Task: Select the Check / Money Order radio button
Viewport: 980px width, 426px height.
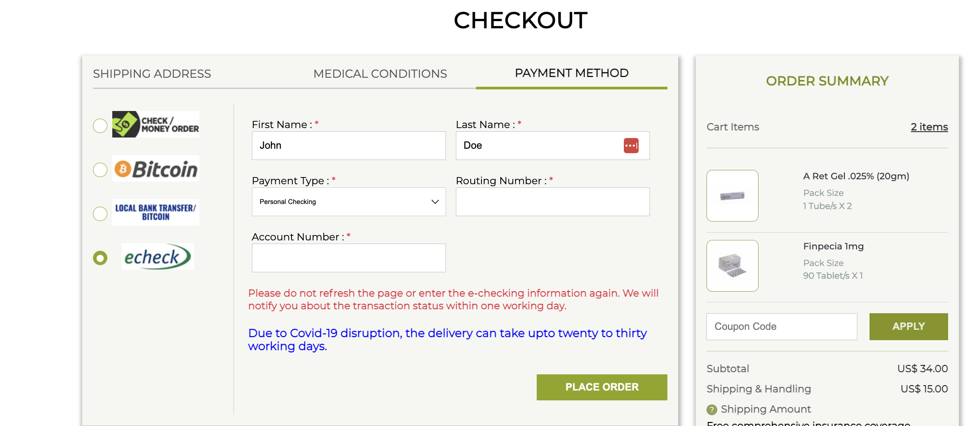Action: 100,126
